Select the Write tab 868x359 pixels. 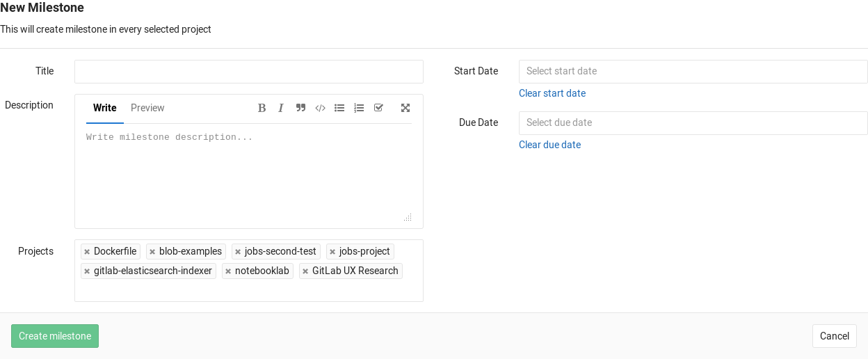pos(105,108)
